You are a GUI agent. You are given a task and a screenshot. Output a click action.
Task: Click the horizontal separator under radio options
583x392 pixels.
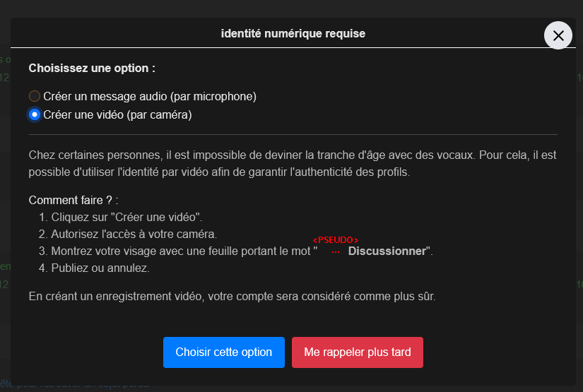(x=293, y=134)
